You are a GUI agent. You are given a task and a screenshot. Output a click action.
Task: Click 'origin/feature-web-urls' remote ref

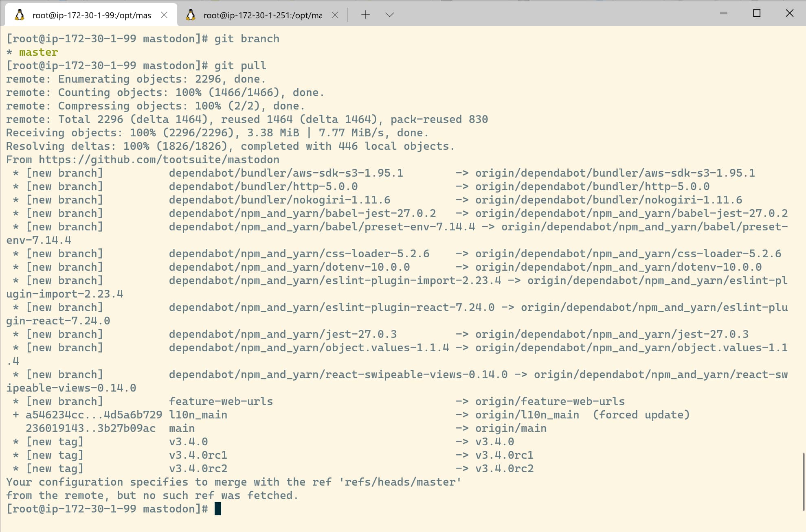coord(550,401)
